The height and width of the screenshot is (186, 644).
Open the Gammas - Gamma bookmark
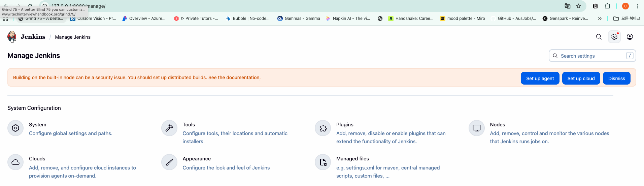click(299, 19)
